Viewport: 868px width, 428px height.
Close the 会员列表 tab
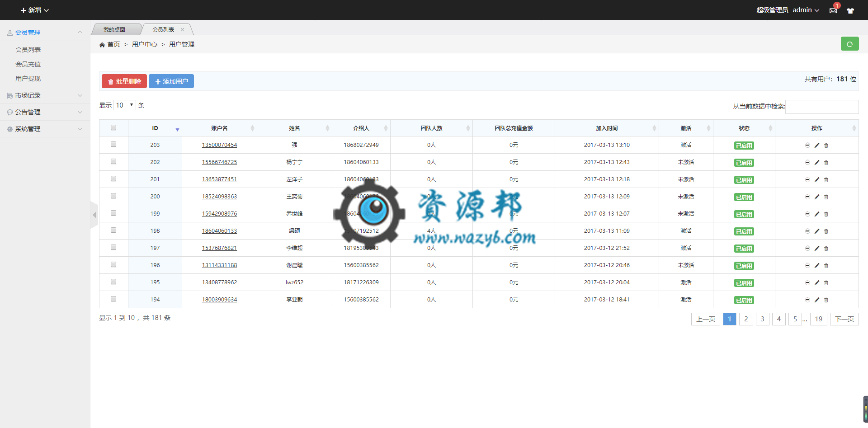(183, 30)
